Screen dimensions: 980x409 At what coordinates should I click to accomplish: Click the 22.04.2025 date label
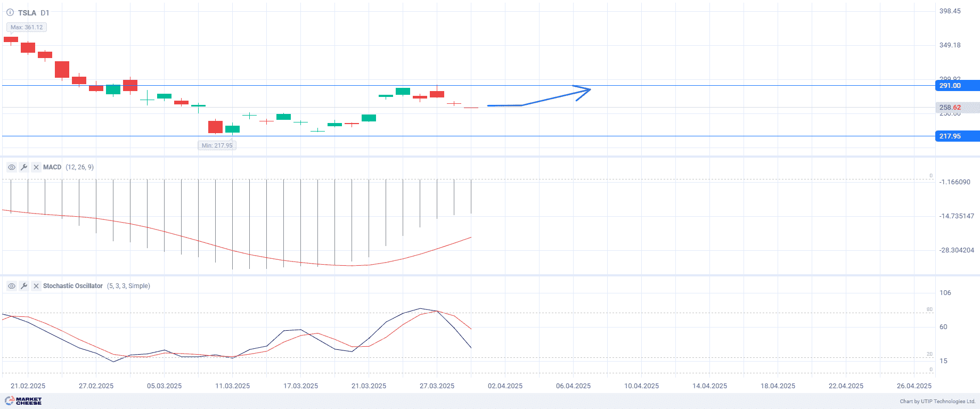point(846,386)
